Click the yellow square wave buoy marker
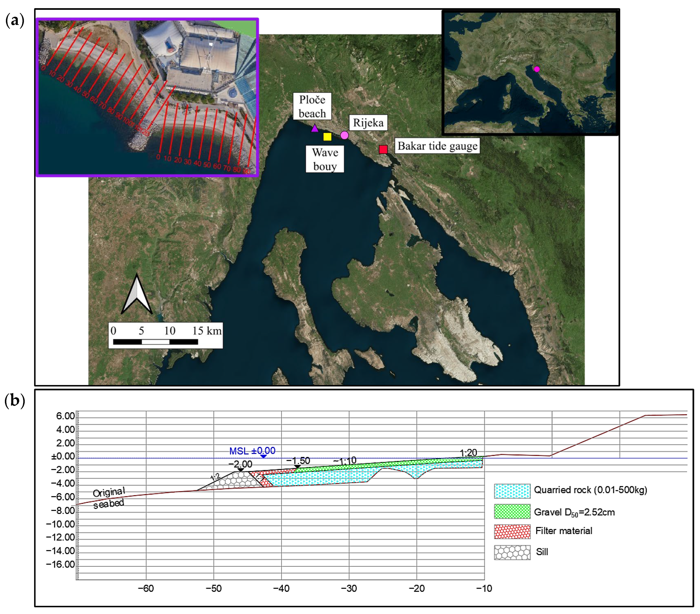700x614 pixels. click(x=327, y=137)
